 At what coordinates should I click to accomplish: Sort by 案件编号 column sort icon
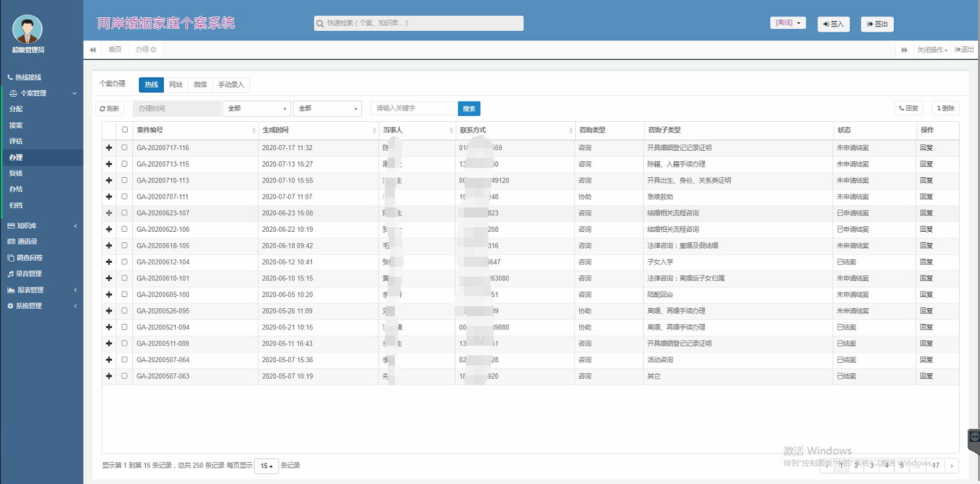pos(254,130)
